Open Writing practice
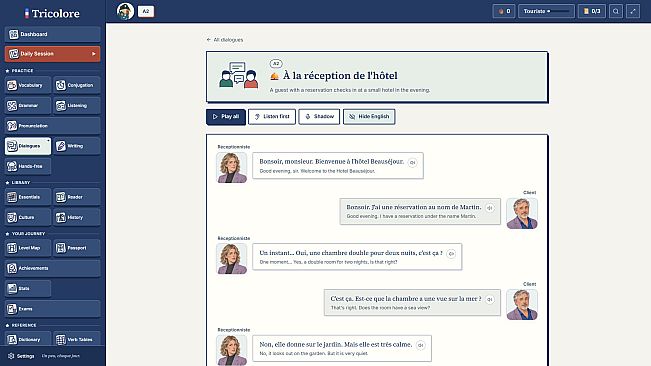This screenshot has height=366, width=651. pos(77,146)
